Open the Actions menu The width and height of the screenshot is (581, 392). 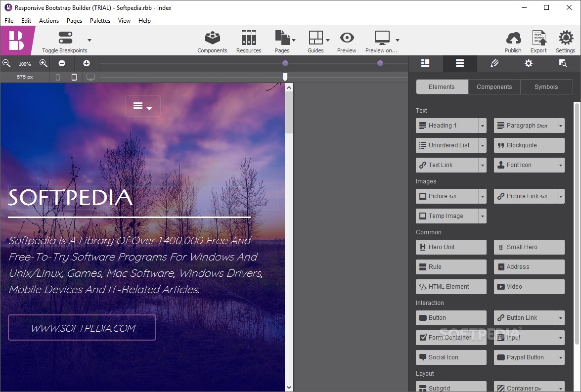coord(49,21)
